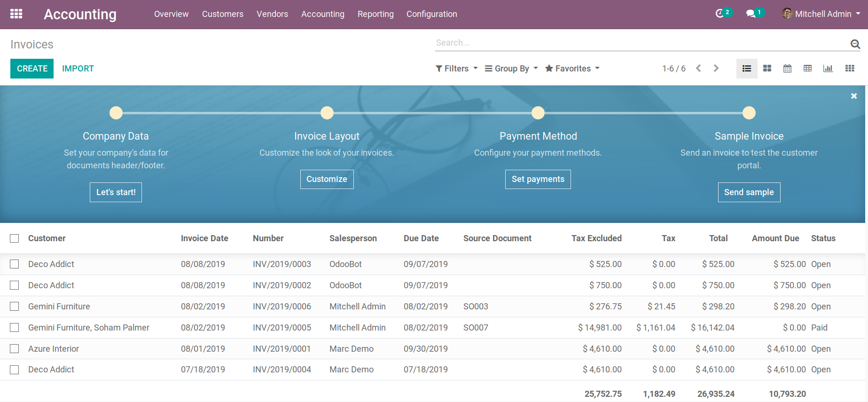
Task: Go to the next page of invoices
Action: (x=716, y=69)
